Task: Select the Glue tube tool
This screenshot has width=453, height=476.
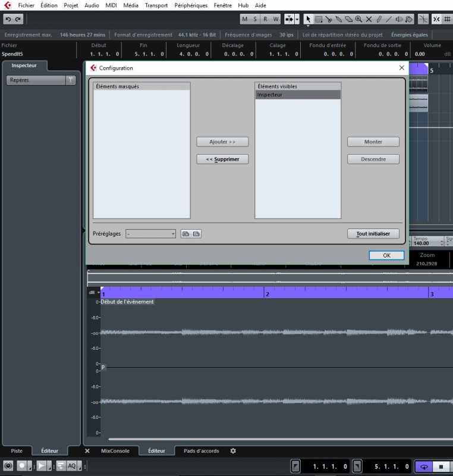Action: pyautogui.click(x=338, y=19)
